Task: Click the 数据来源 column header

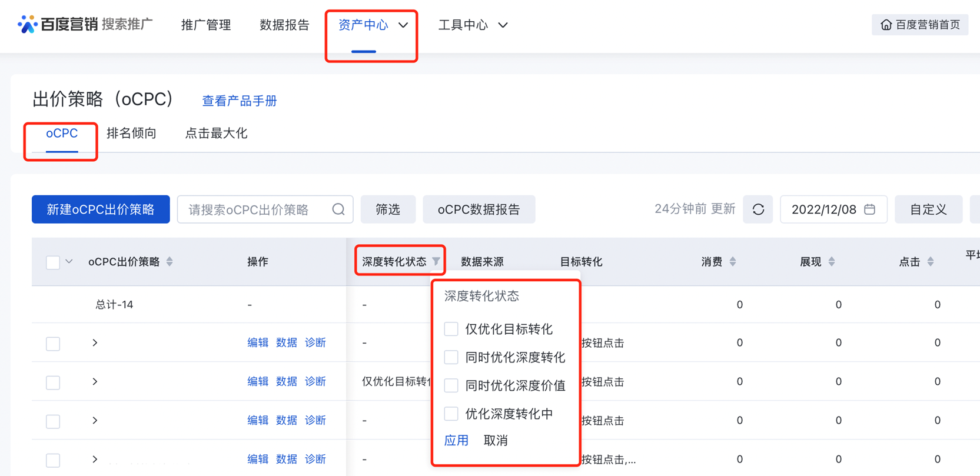Action: [482, 262]
